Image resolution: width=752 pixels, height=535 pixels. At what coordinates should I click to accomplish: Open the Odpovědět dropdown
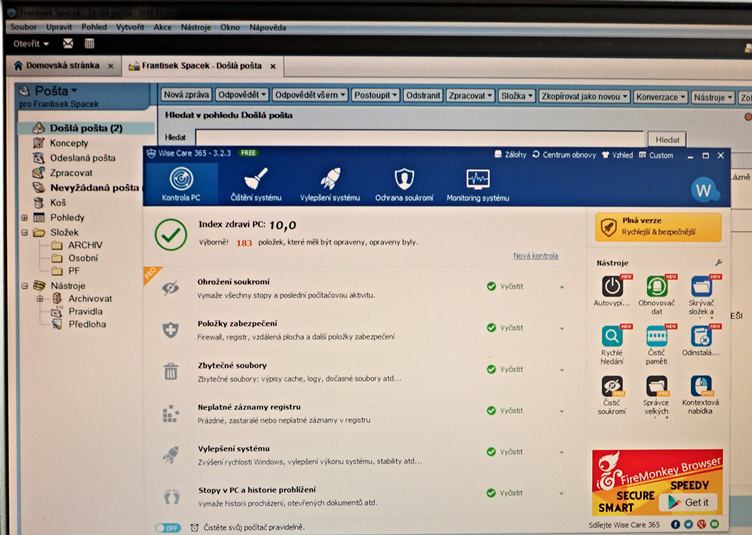point(242,95)
